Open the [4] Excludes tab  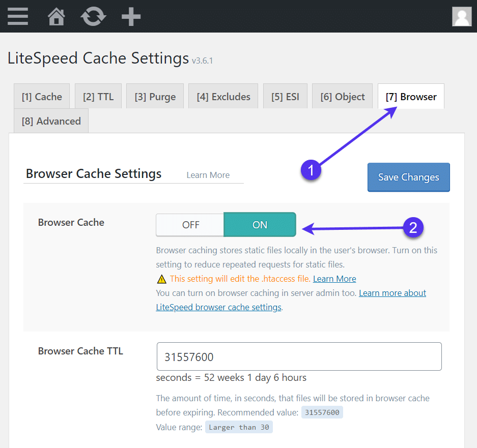pyautogui.click(x=223, y=96)
